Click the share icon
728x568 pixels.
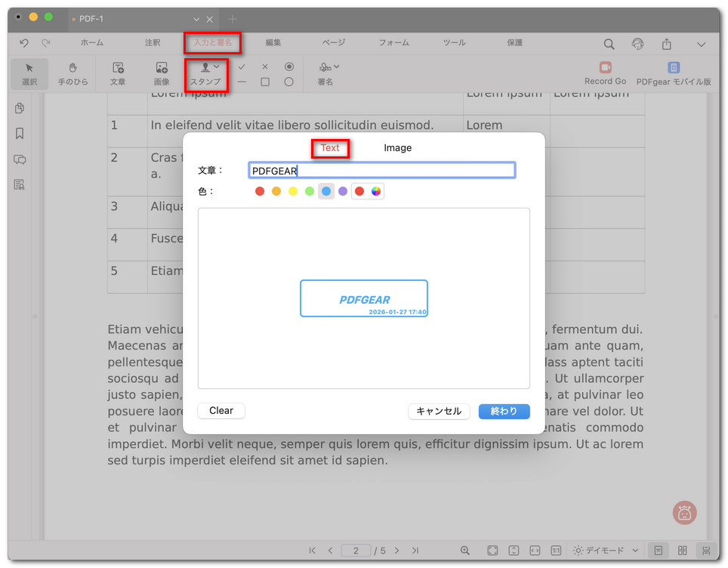[667, 44]
